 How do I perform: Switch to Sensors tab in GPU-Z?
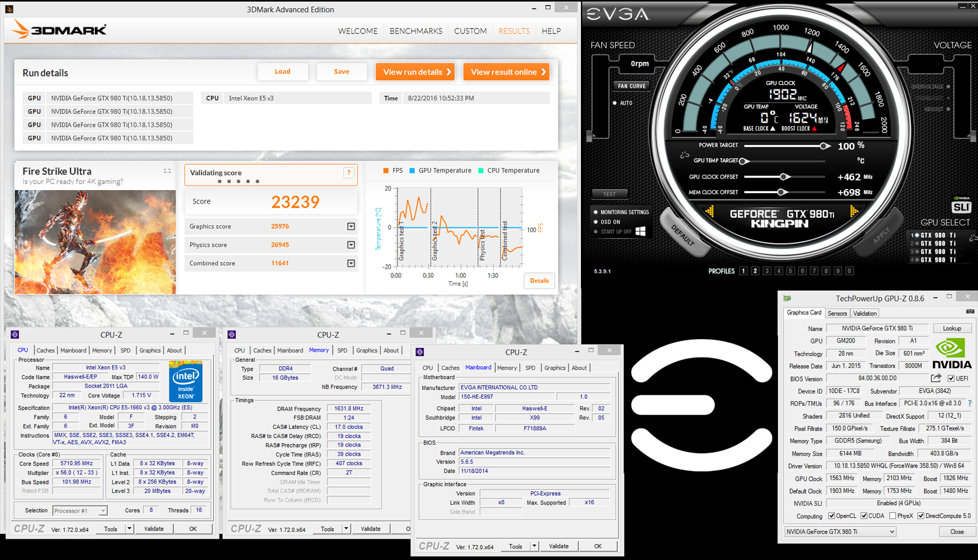click(837, 313)
